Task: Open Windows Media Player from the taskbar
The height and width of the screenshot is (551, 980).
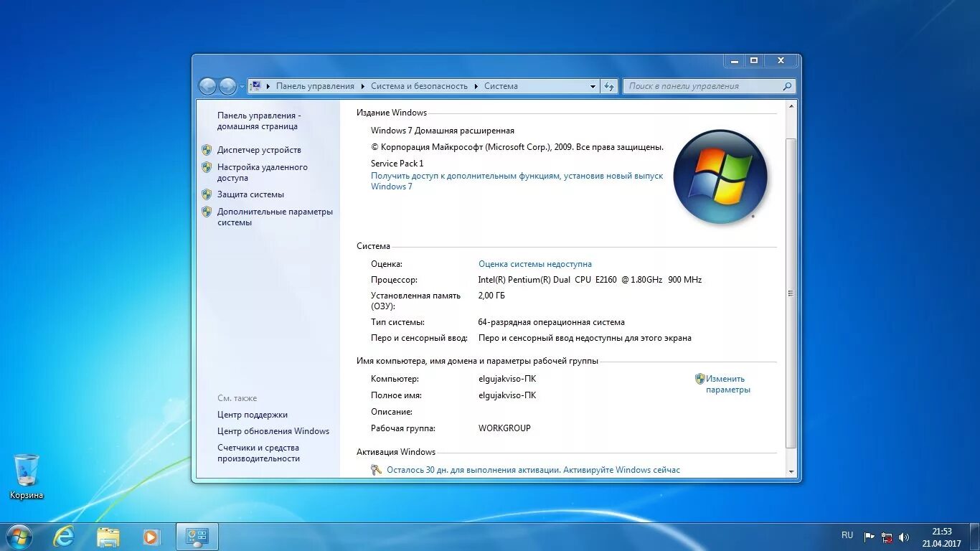Action: click(x=151, y=536)
